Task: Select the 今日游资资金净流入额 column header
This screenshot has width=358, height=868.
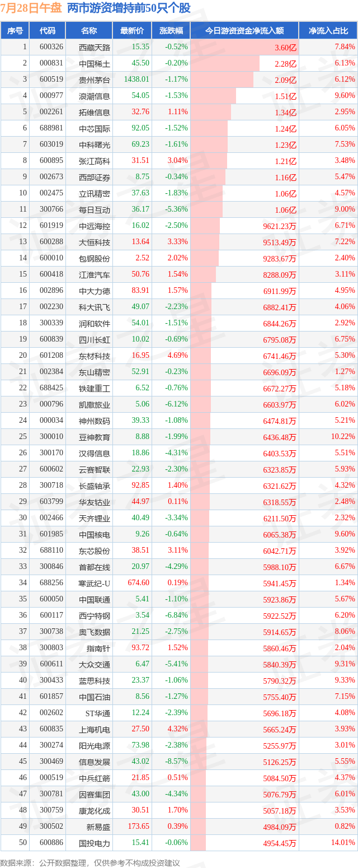Action: pyautogui.click(x=244, y=31)
